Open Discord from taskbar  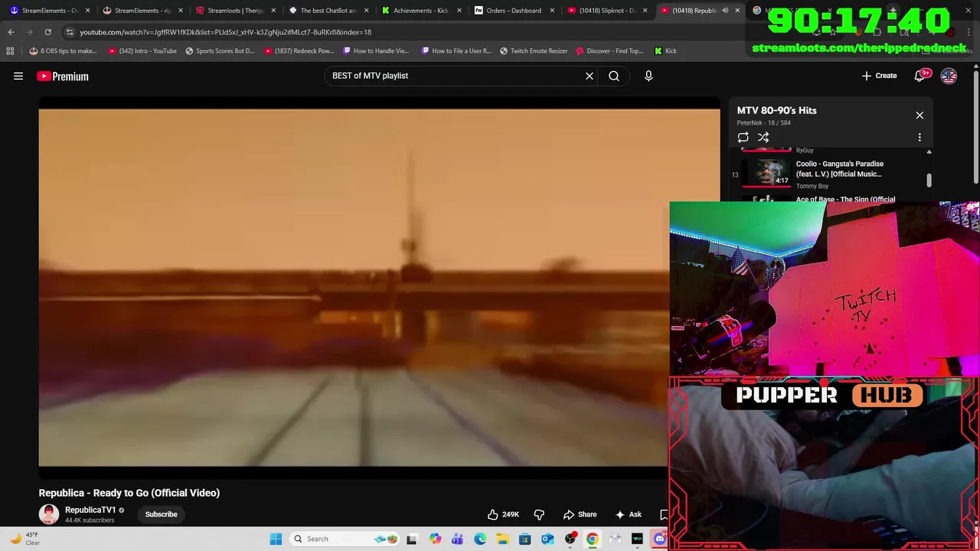[x=659, y=539]
